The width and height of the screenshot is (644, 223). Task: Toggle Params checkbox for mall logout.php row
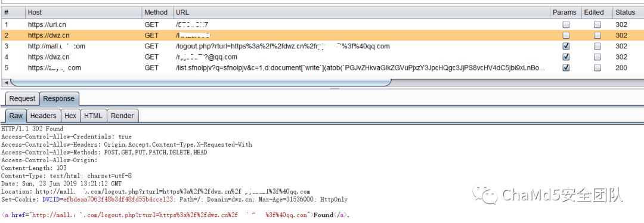(566, 46)
